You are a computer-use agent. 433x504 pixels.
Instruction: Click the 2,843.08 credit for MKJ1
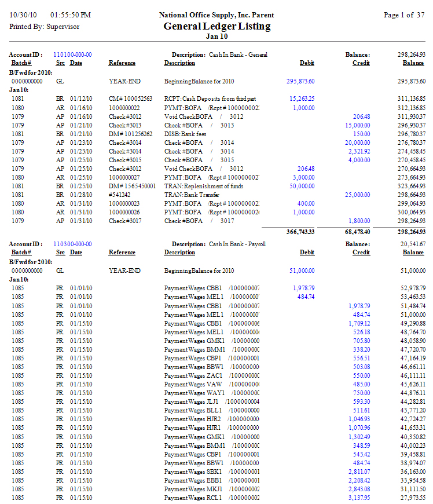pyautogui.click(x=359, y=489)
